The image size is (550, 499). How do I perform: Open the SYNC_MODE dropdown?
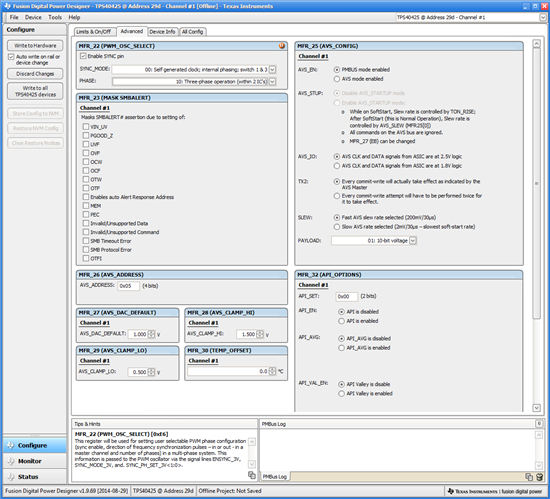pyautogui.click(x=272, y=70)
